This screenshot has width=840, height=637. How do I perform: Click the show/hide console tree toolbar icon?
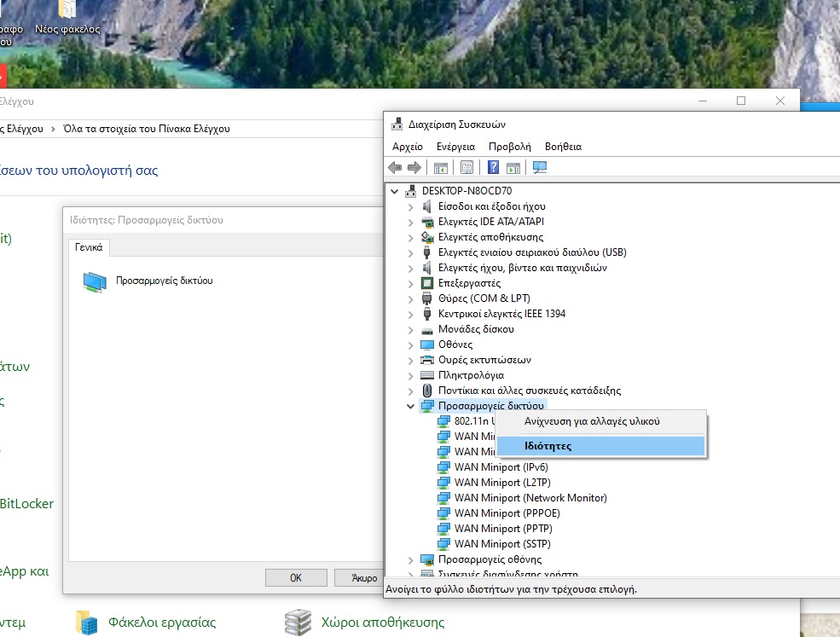[441, 168]
